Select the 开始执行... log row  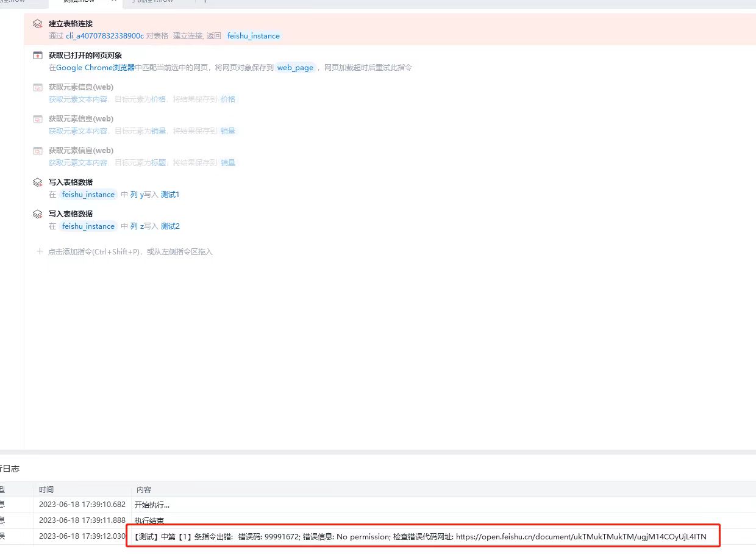point(378,505)
